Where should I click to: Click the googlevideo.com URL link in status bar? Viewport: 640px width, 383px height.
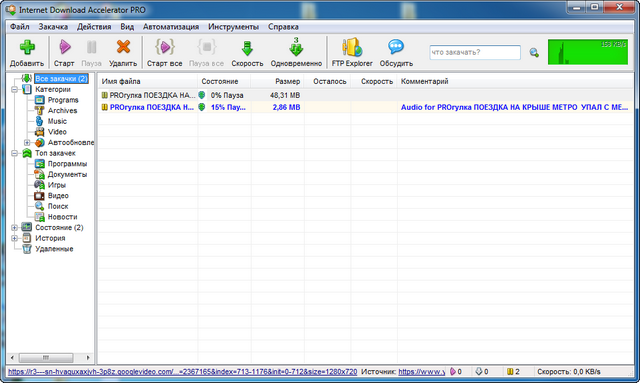(182, 372)
